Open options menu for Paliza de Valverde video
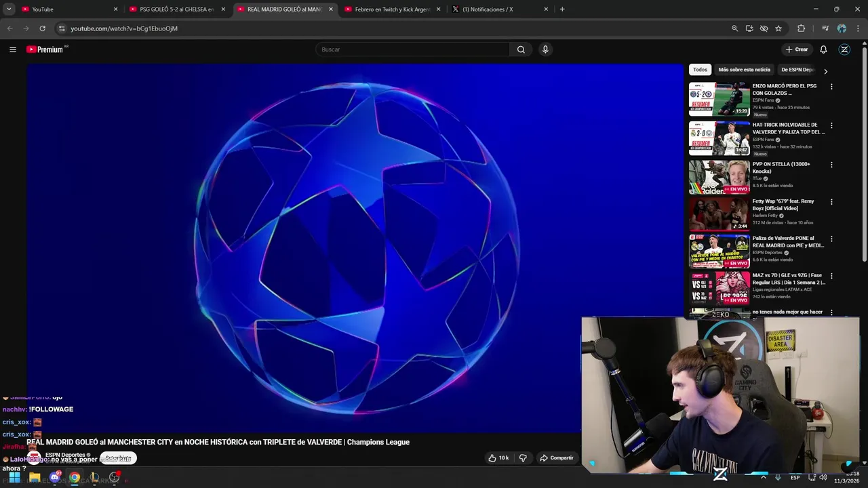Image resolution: width=868 pixels, height=488 pixels. (831, 239)
